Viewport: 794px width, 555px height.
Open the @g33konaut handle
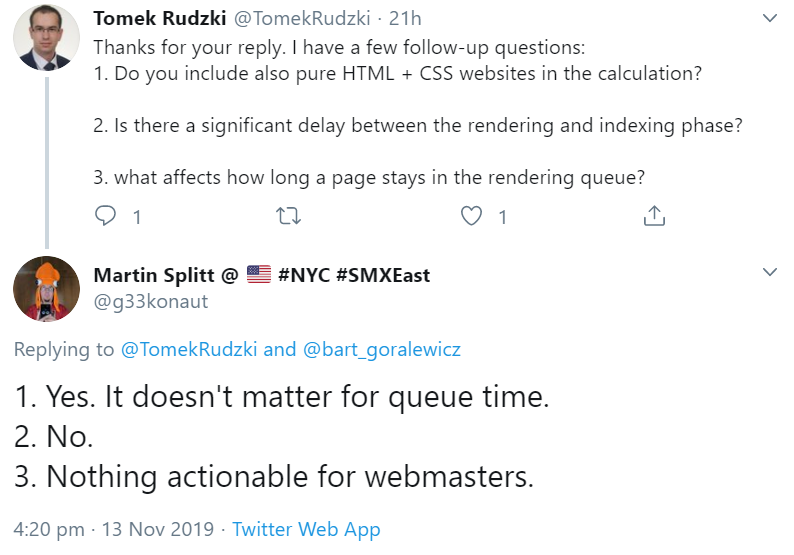151,300
